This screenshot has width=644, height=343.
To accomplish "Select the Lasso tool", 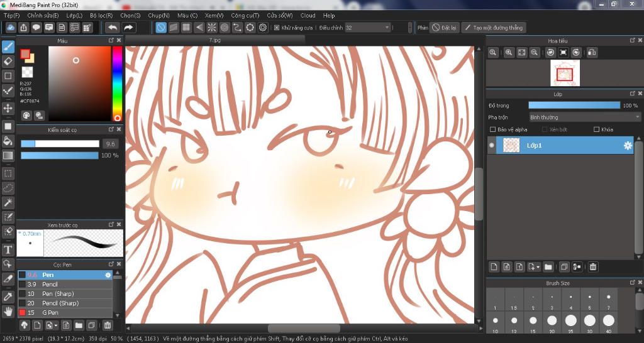I will point(8,188).
